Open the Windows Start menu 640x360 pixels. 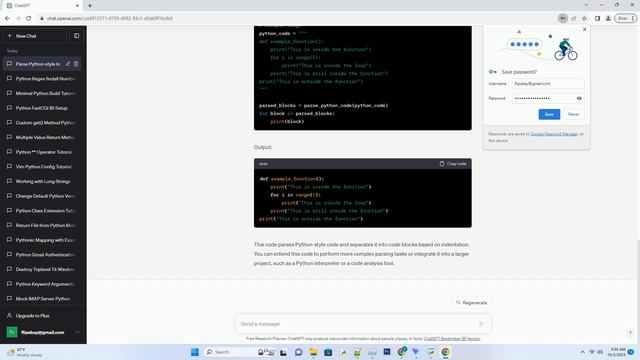(x=195, y=352)
